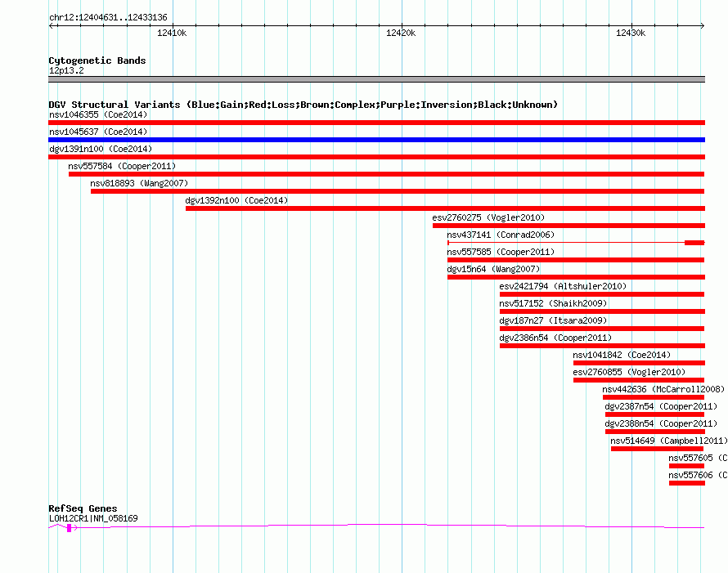Click the left arrowhead of the ruler

[x=51, y=26]
